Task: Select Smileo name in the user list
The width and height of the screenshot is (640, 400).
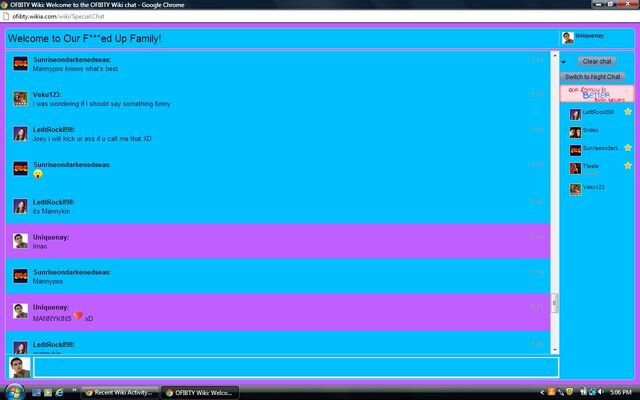Action: (590, 130)
